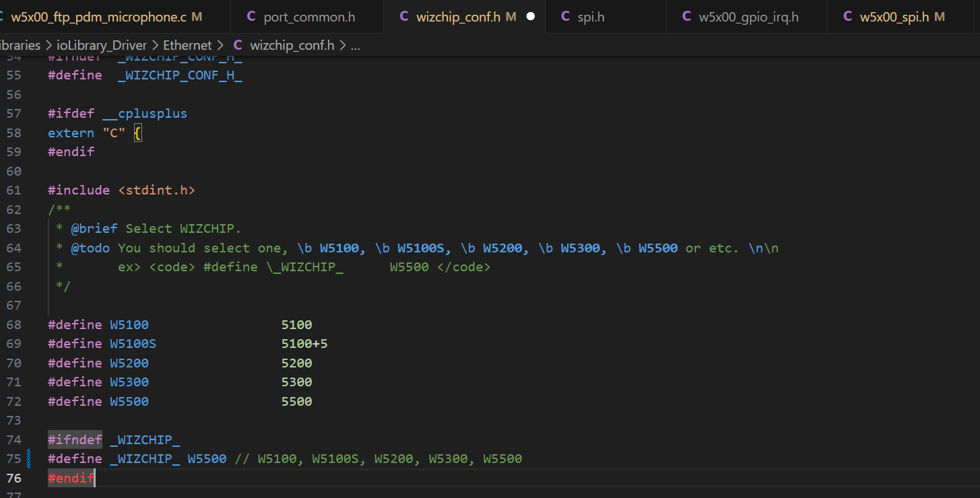Image resolution: width=980 pixels, height=498 pixels.
Task: Click the 5100+5 value on line 69
Action: [x=304, y=343]
